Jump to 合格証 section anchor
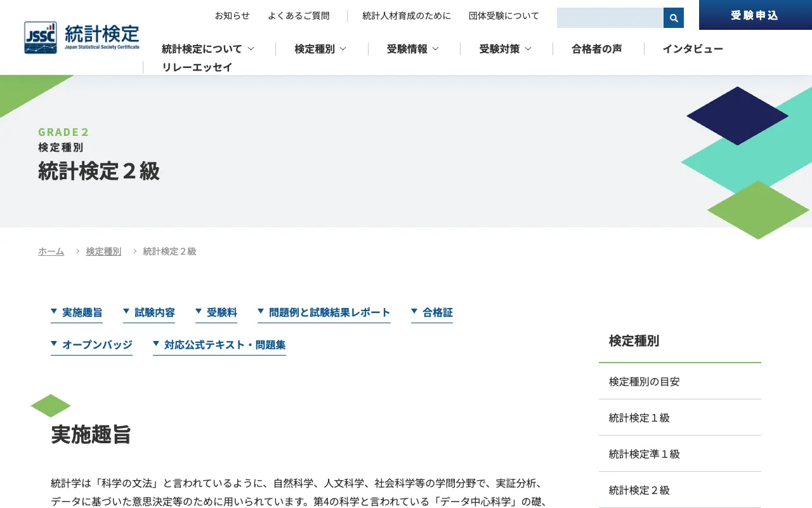This screenshot has width=812, height=508. pos(432,313)
